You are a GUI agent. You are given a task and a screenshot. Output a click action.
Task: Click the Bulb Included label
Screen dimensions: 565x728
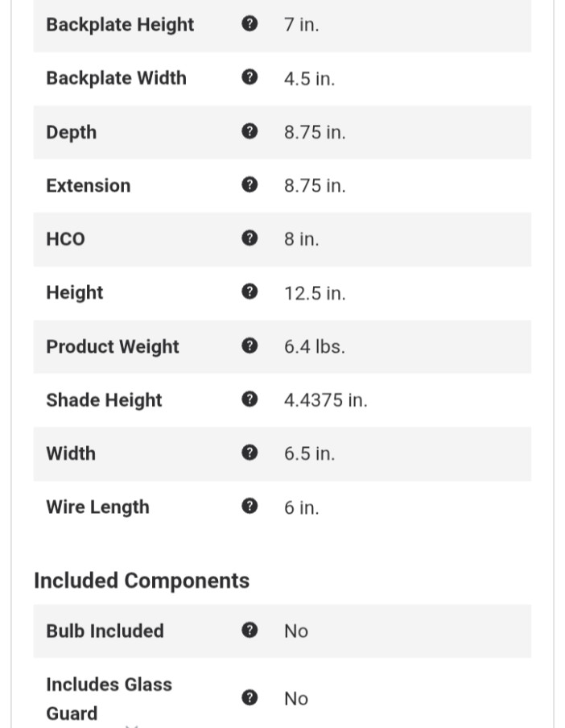click(x=105, y=631)
